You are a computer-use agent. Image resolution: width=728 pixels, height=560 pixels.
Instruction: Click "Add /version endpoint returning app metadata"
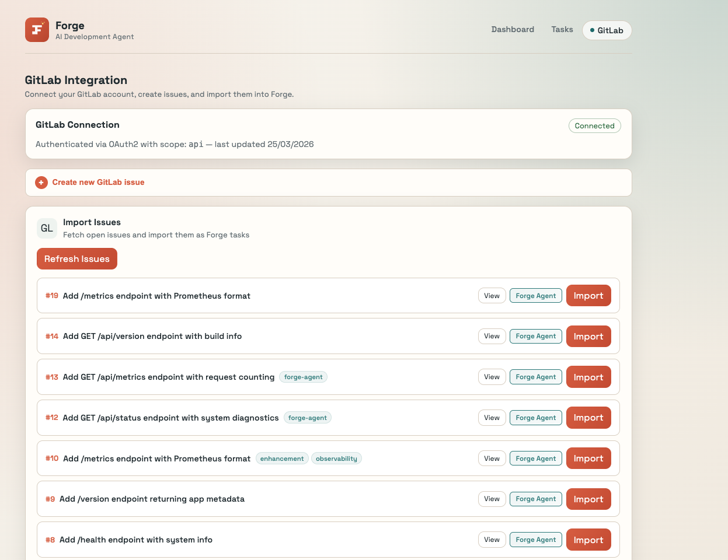[152, 499]
